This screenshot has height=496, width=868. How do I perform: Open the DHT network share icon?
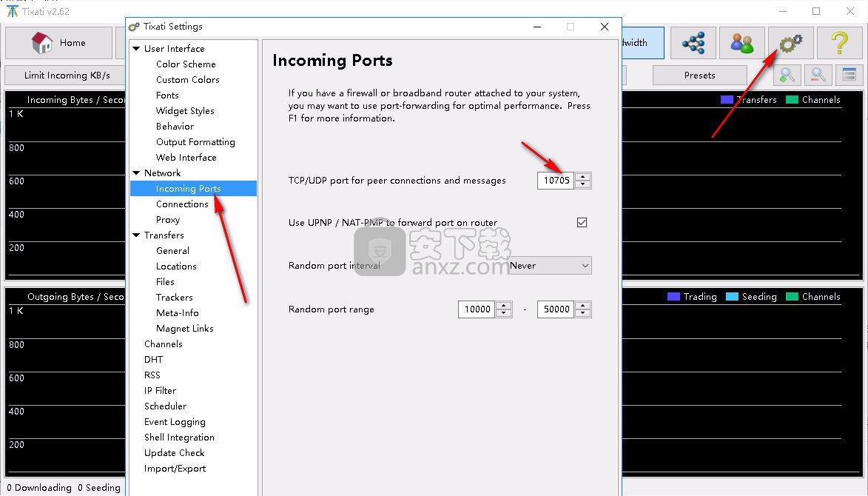[x=693, y=43]
